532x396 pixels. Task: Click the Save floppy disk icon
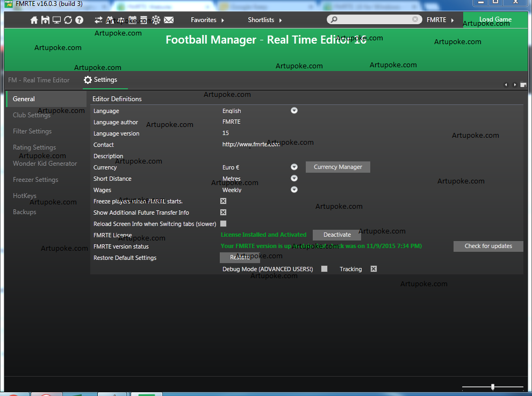click(x=45, y=20)
